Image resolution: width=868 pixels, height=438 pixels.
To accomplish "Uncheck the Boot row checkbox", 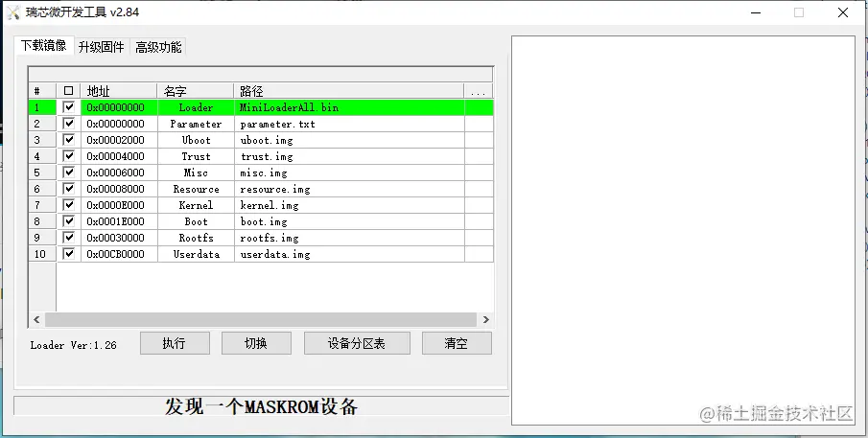I will click(69, 221).
